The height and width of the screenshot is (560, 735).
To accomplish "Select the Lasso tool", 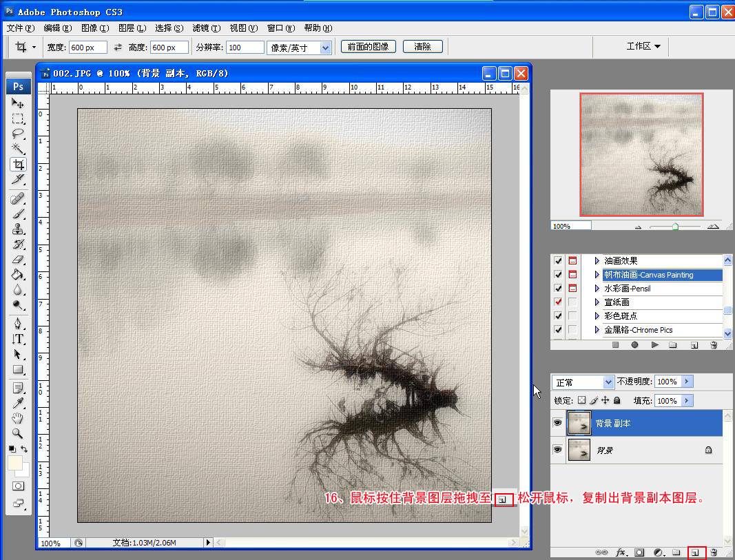I will tap(18, 134).
